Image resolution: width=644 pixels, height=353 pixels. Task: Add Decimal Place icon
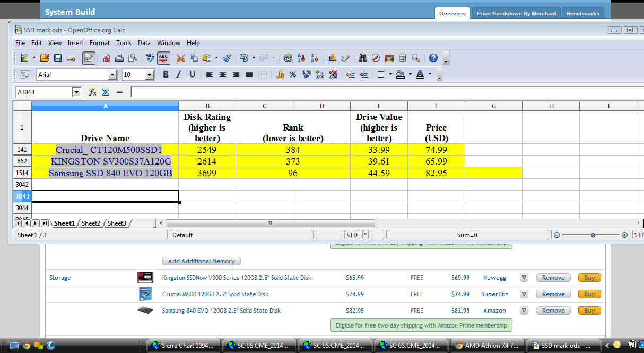pos(319,75)
